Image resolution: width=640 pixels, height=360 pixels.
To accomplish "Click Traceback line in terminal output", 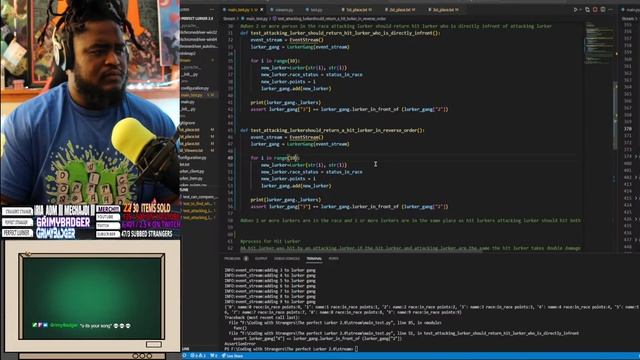I will 261,317.
